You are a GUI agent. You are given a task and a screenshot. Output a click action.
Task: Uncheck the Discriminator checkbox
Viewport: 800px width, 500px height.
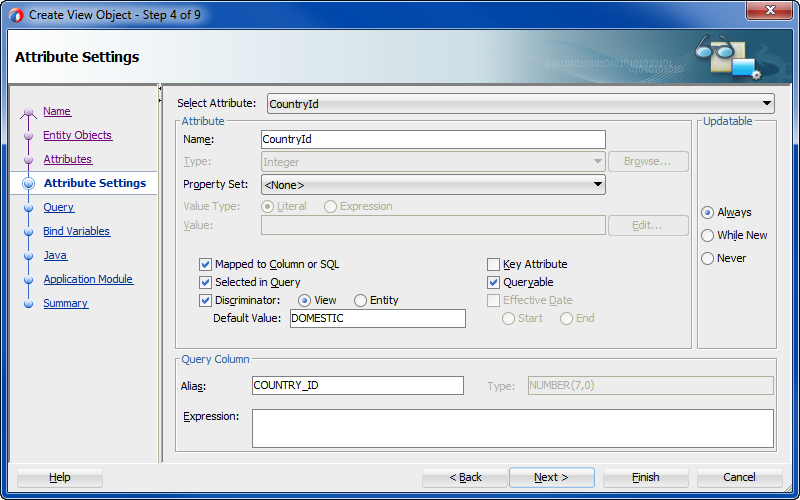(205, 300)
